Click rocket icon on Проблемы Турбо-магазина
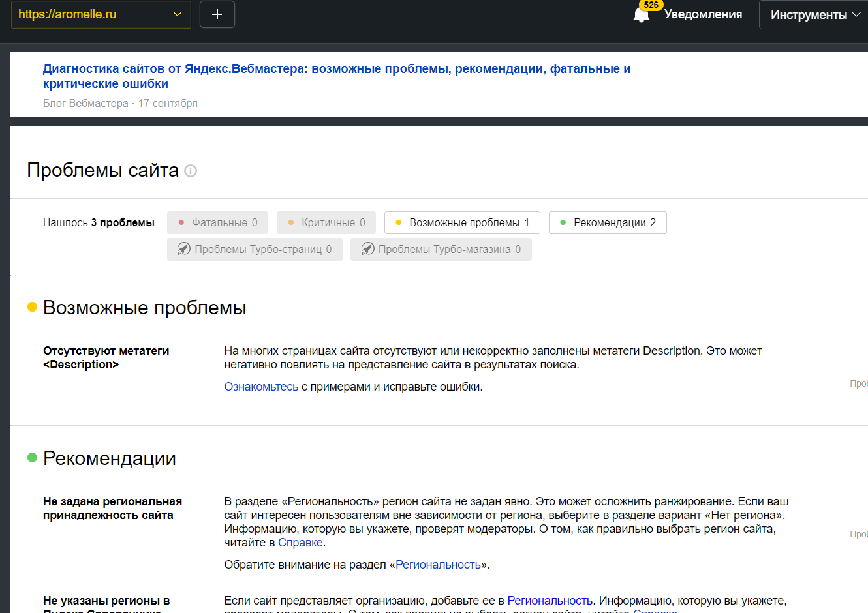Viewport: 868px width, 613px height. (368, 249)
